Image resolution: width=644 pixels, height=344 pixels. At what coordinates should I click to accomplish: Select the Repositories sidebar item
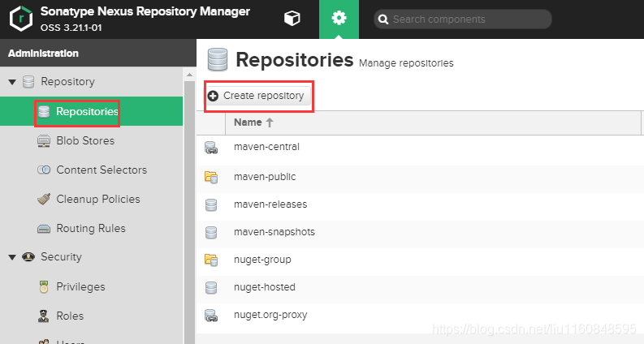click(91, 111)
